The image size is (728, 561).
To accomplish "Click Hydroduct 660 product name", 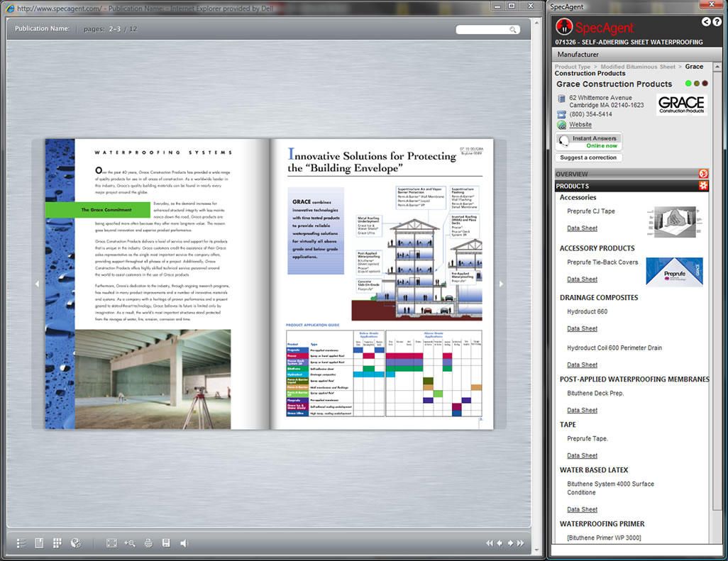I will pyautogui.click(x=587, y=312).
